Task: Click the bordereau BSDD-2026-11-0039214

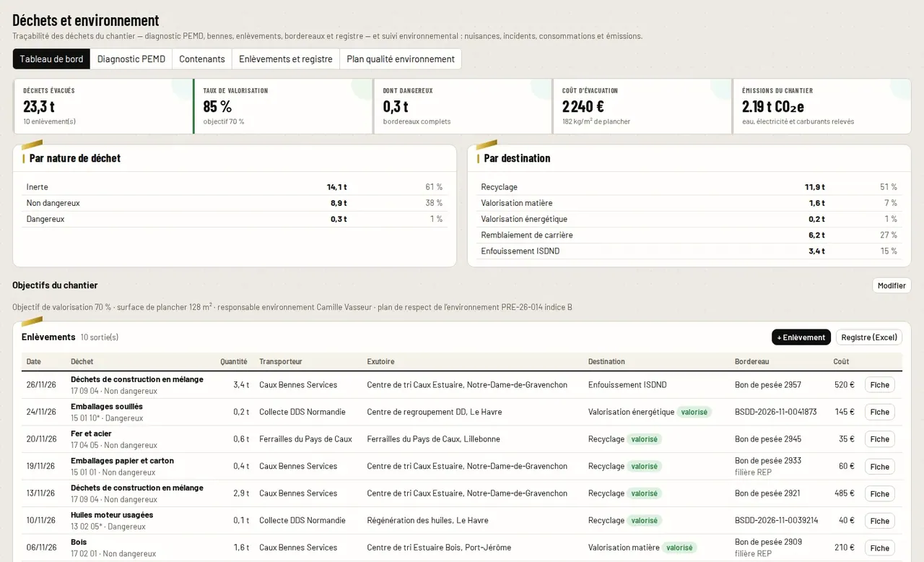Action: (x=776, y=520)
